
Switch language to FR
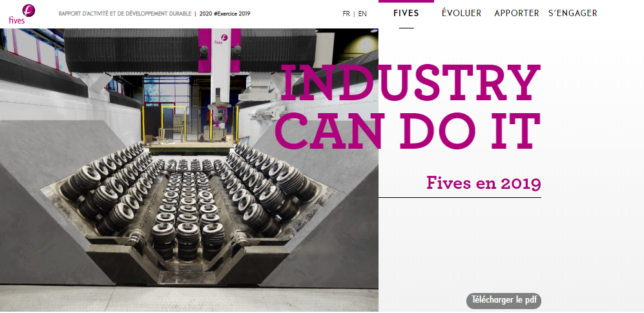click(346, 14)
